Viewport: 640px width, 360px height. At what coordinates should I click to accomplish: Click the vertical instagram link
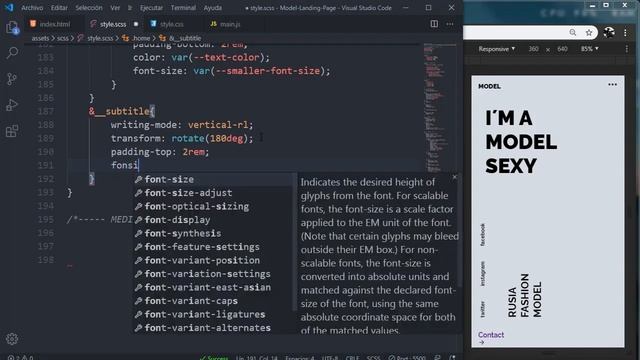tap(482, 273)
